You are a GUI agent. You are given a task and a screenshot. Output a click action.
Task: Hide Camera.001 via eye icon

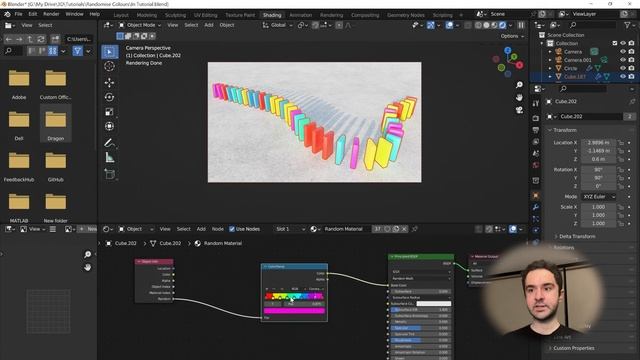coord(623,60)
